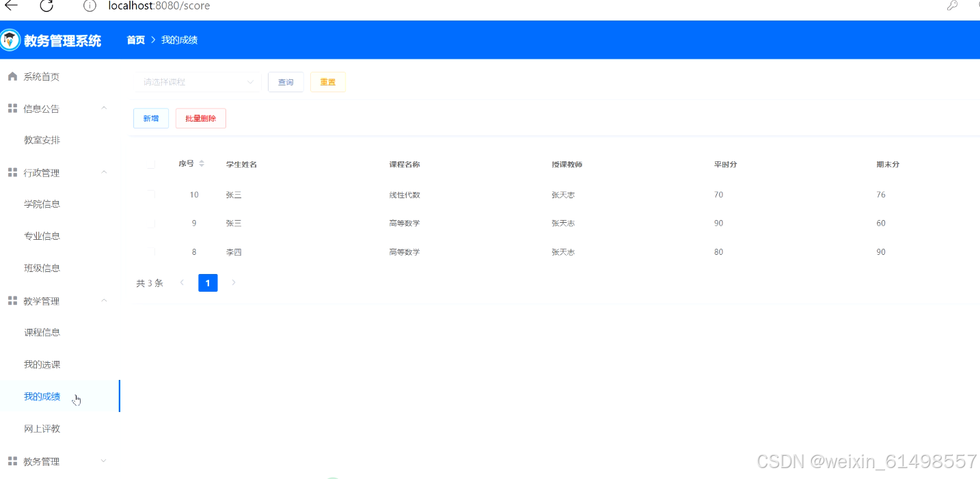The height and width of the screenshot is (479, 980).
Task: Collapse the 教学管理 sidebar section
Action: point(103,301)
